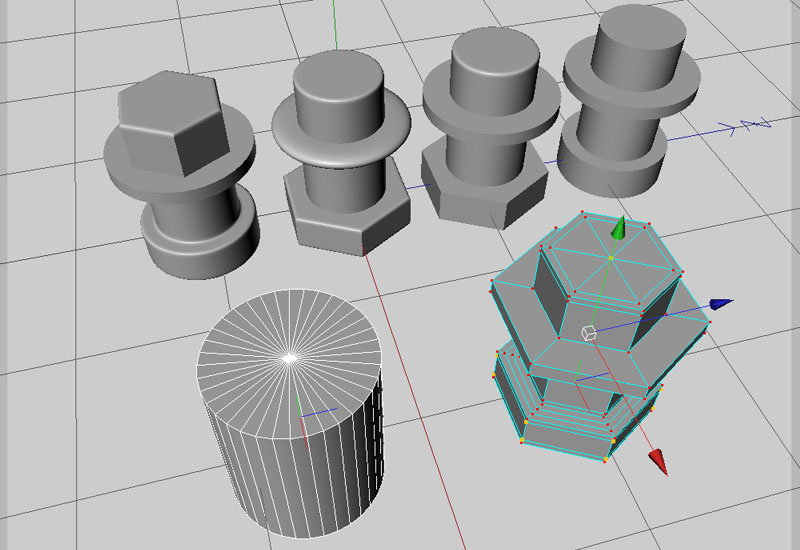Click the small axis origin on wireframe cylinder
The width and height of the screenshot is (800, 550).
[x=302, y=415]
